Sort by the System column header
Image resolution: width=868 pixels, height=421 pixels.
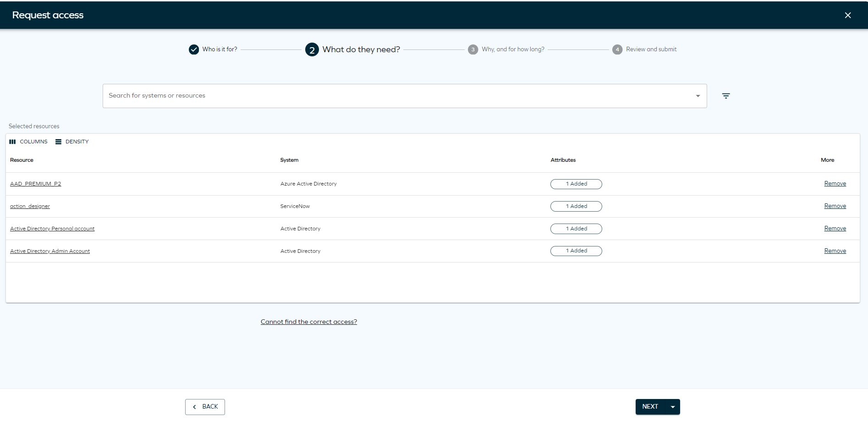click(289, 160)
